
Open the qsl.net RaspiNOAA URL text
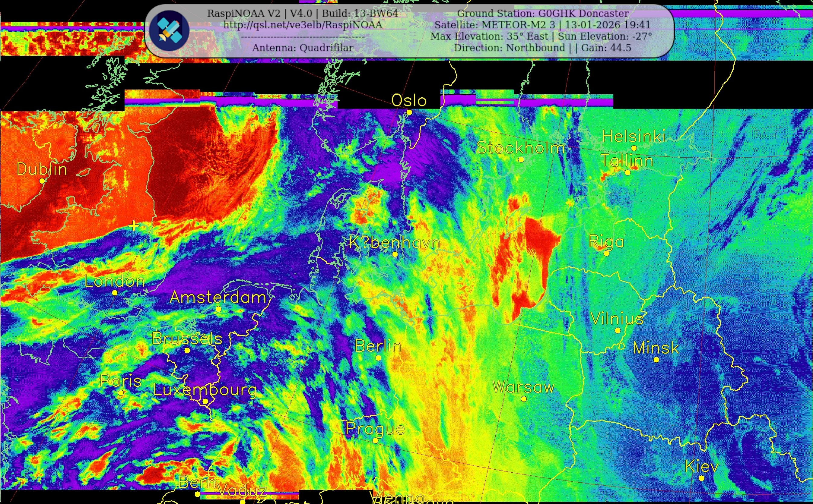pyautogui.click(x=303, y=25)
